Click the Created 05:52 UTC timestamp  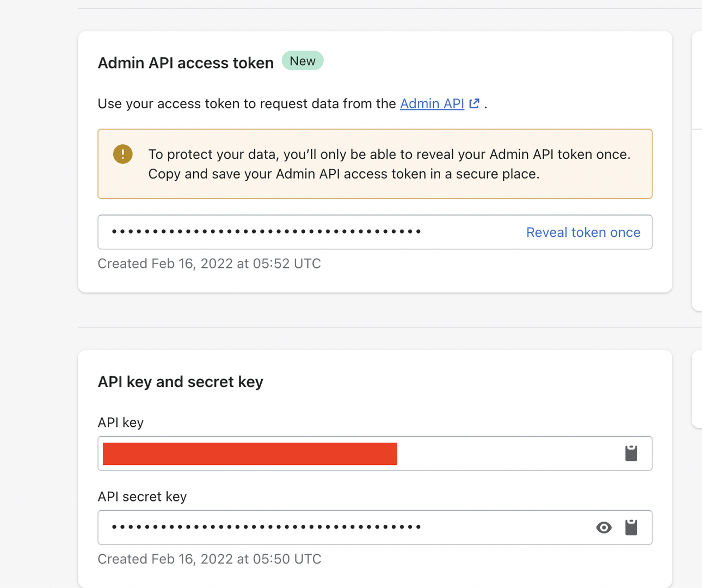pos(209,264)
